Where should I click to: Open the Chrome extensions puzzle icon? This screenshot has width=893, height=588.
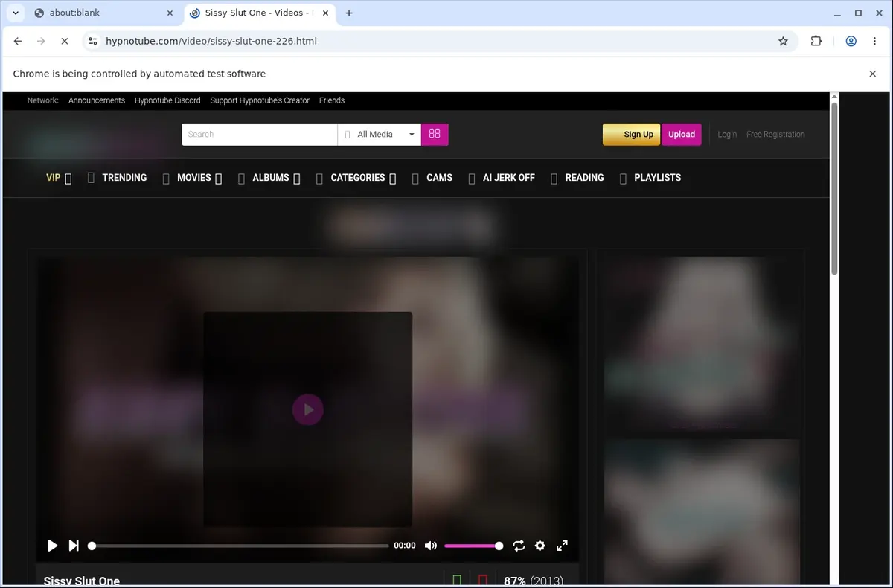tap(816, 41)
